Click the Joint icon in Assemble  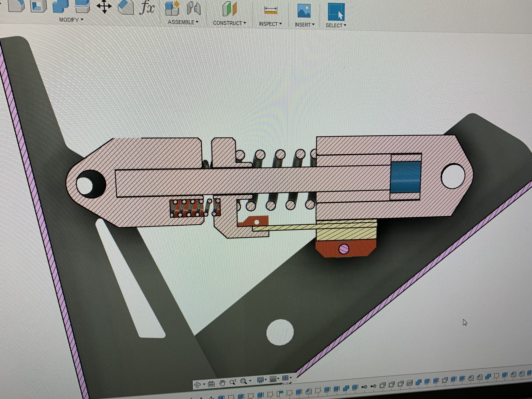(x=194, y=8)
